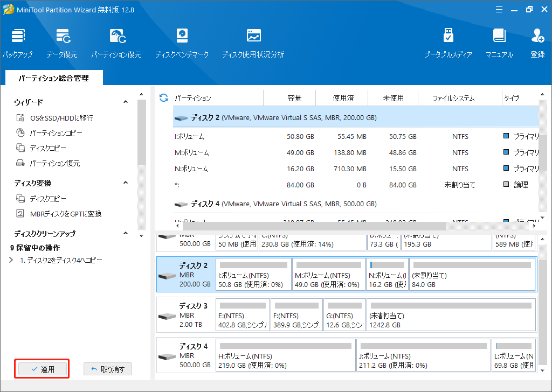The height and width of the screenshot is (392, 552).
Task: Select N:ボリューム 16.2 GB block on Disk 2
Action: (387, 274)
